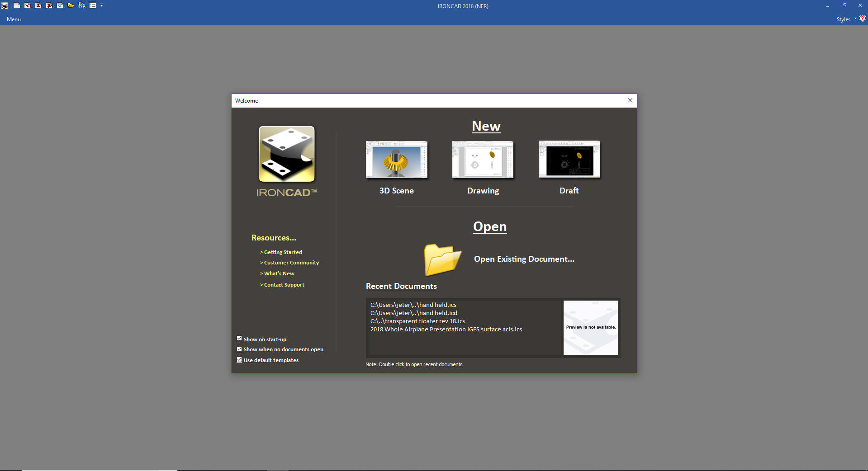Expand the Styles dropdown arrow
Viewport: 868px width, 471px height.
pos(855,19)
